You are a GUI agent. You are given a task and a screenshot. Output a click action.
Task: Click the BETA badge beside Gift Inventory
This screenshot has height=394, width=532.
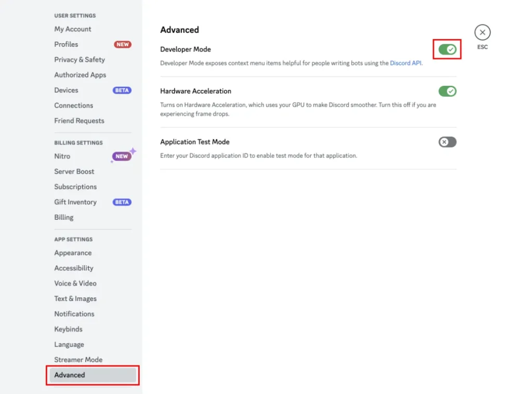122,202
